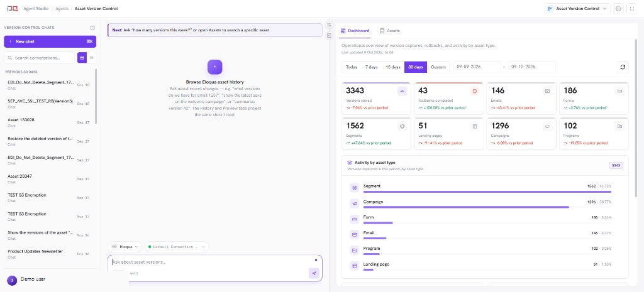Click the Landing pages card icon
The height and width of the screenshot is (292, 644).
[475, 127]
